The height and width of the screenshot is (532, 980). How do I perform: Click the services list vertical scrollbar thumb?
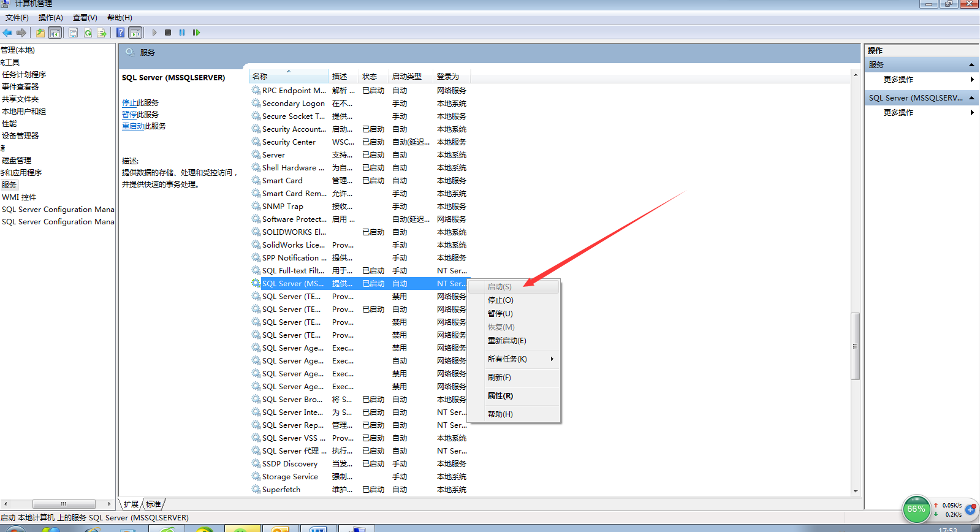[x=855, y=346]
